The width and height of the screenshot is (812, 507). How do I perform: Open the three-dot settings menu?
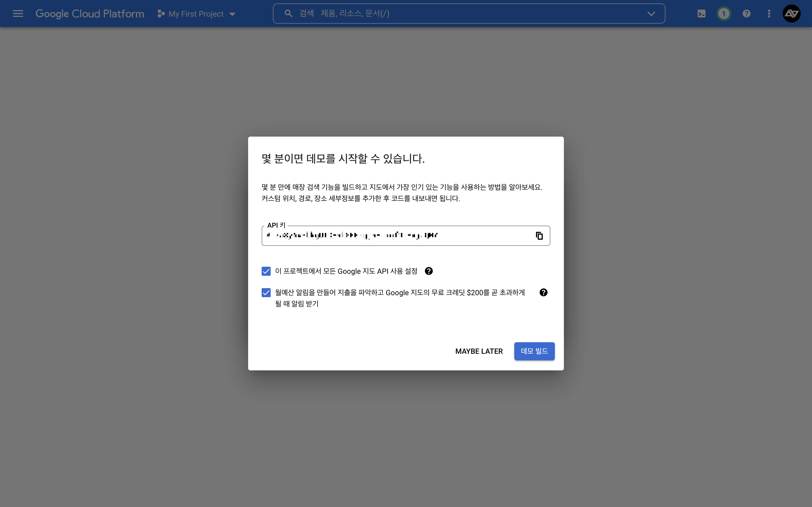(x=769, y=14)
